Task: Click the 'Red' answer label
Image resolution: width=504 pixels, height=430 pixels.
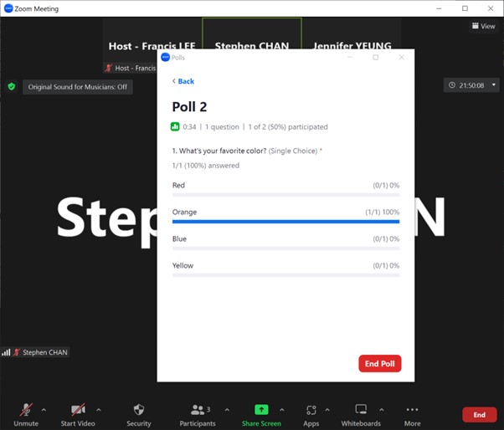Action: [x=178, y=185]
